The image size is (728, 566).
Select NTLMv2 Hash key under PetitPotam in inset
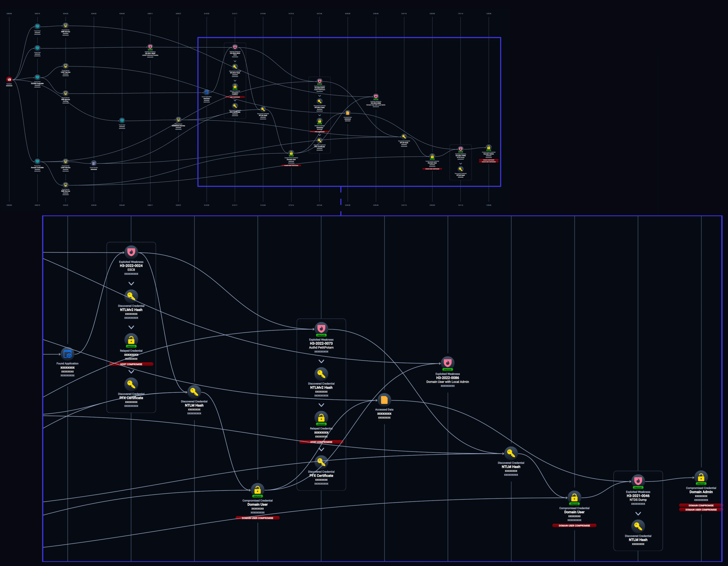[321, 374]
